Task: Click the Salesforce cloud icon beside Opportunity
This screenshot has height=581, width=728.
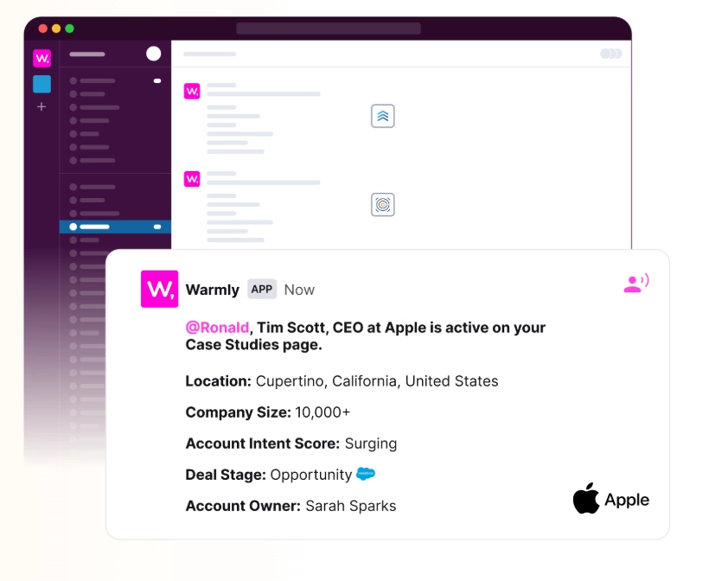Action: pos(366,474)
